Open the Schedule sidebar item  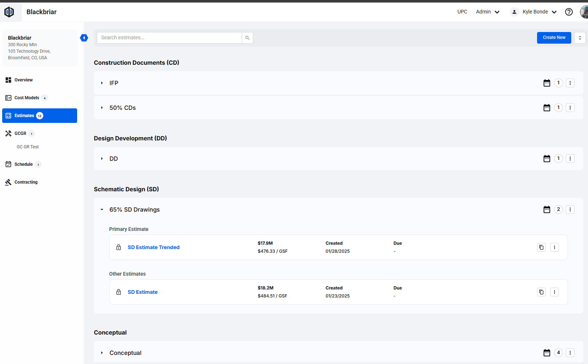[x=24, y=164]
